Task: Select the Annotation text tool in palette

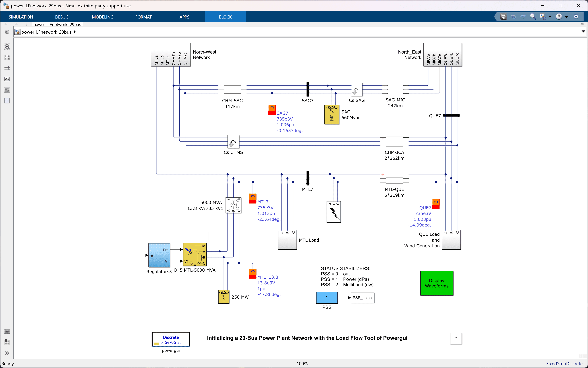Action: click(7, 79)
